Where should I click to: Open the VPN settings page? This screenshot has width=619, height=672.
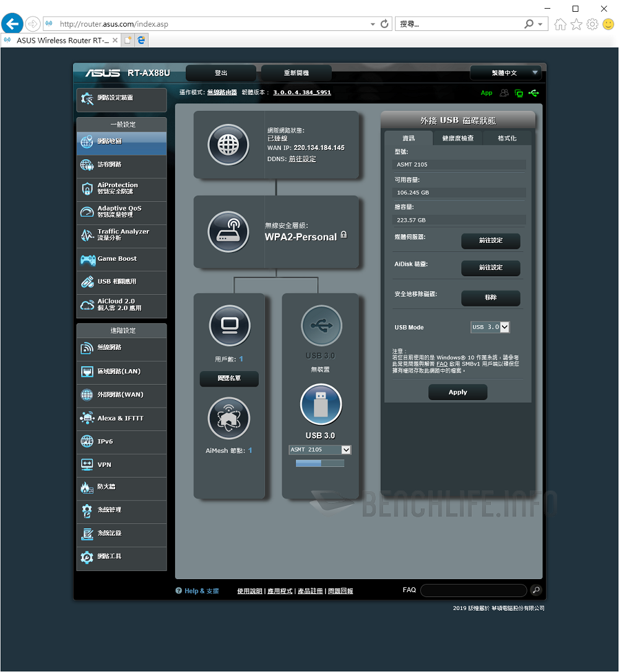point(121,465)
